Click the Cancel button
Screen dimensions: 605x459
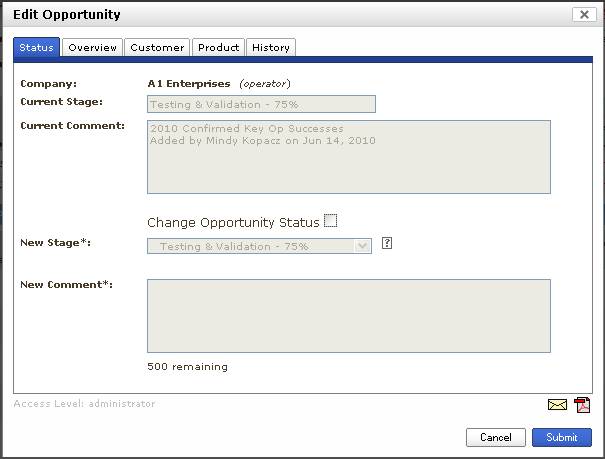[495, 437]
